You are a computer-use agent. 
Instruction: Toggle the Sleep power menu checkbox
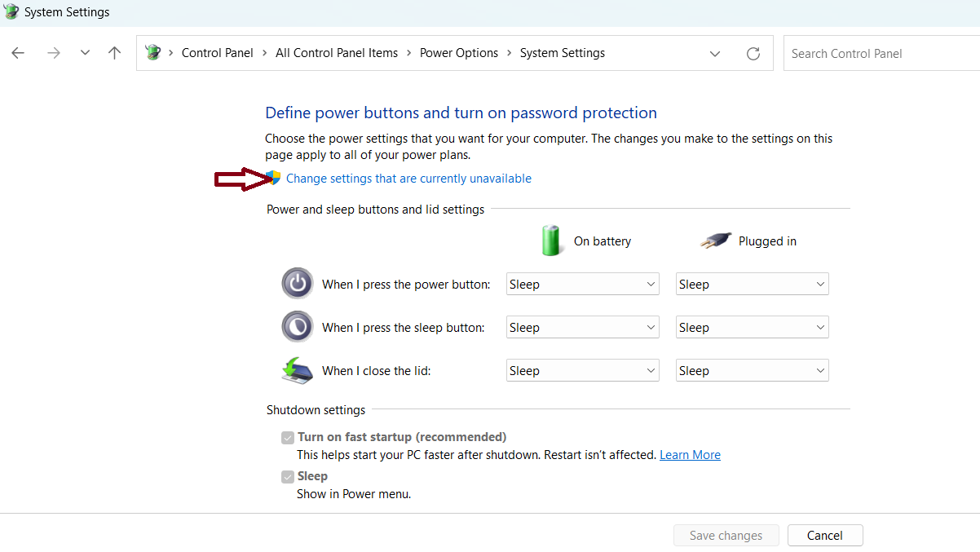click(288, 477)
